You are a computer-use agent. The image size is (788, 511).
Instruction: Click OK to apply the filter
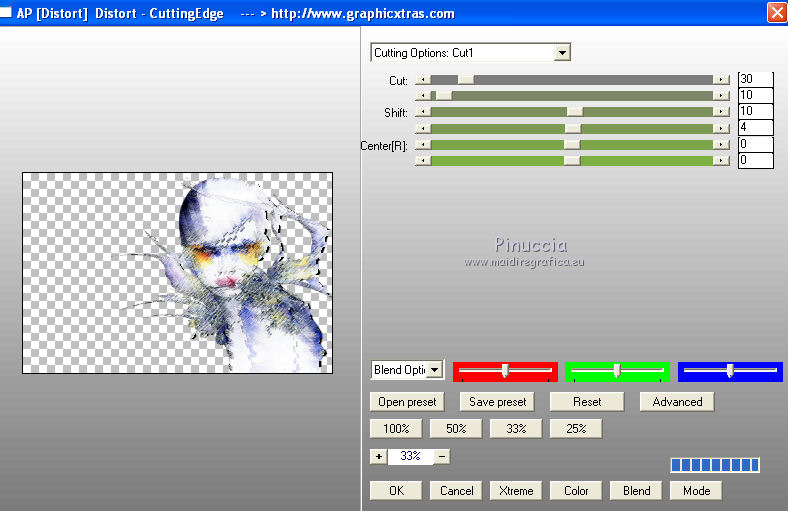pos(396,491)
